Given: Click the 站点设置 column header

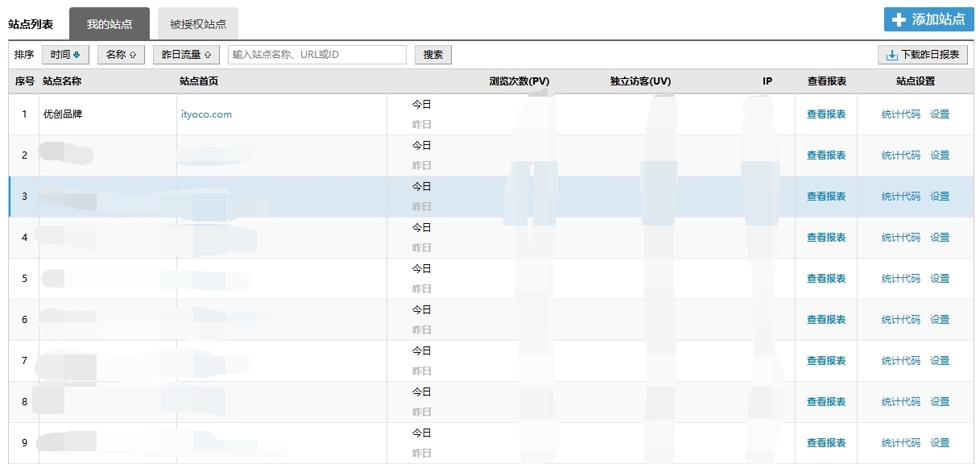Looking at the screenshot, I should click(x=916, y=81).
